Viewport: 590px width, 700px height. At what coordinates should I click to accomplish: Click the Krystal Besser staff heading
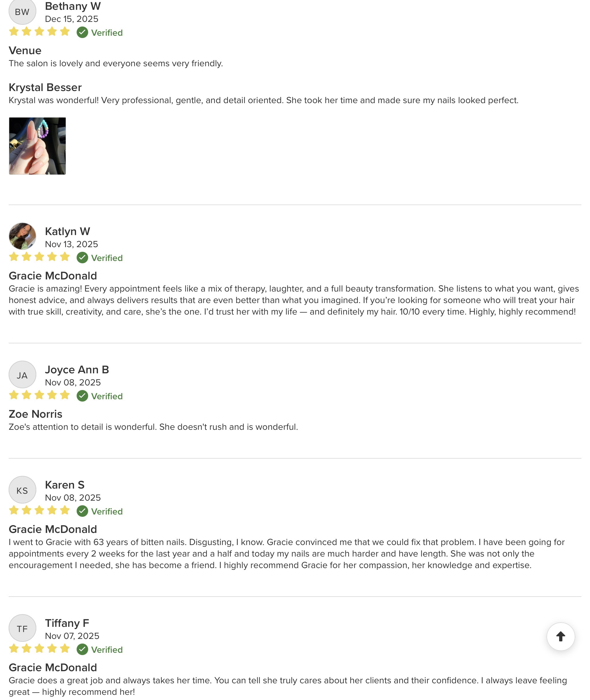pyautogui.click(x=45, y=87)
